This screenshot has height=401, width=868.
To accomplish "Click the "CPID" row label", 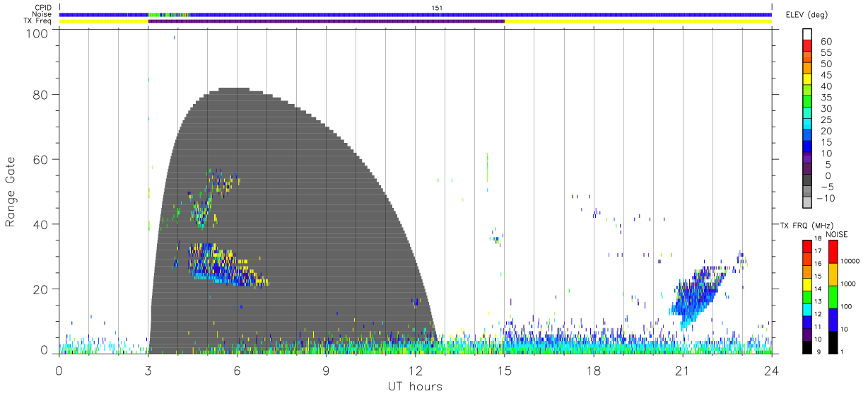I will 43,8.
